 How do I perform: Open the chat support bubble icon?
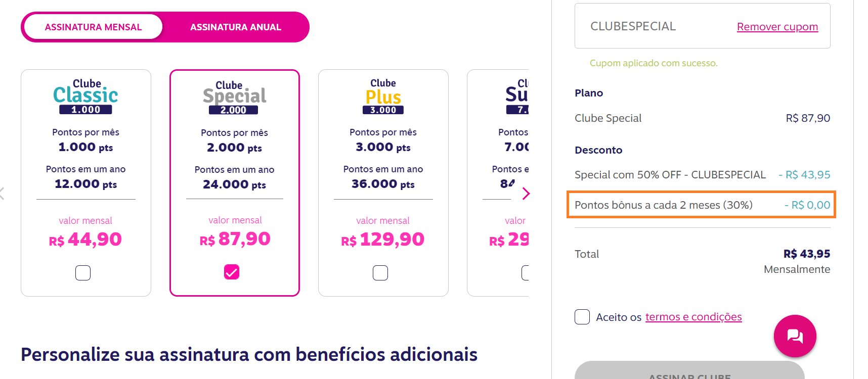[795, 336]
